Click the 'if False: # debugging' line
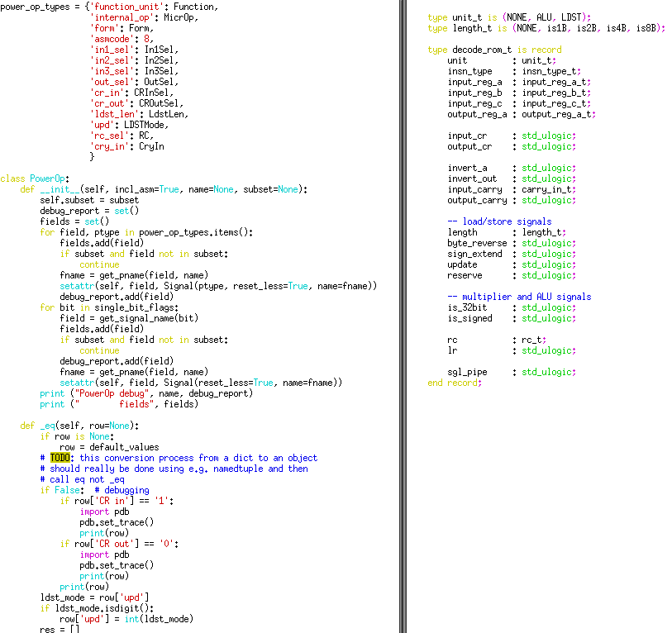The width and height of the screenshot is (672, 633). tap(83, 490)
